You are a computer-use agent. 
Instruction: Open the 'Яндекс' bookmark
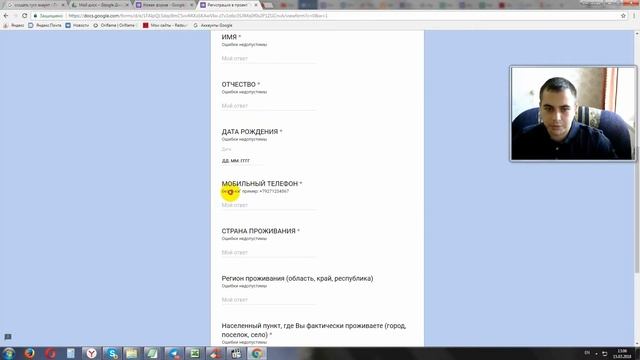(x=14, y=25)
